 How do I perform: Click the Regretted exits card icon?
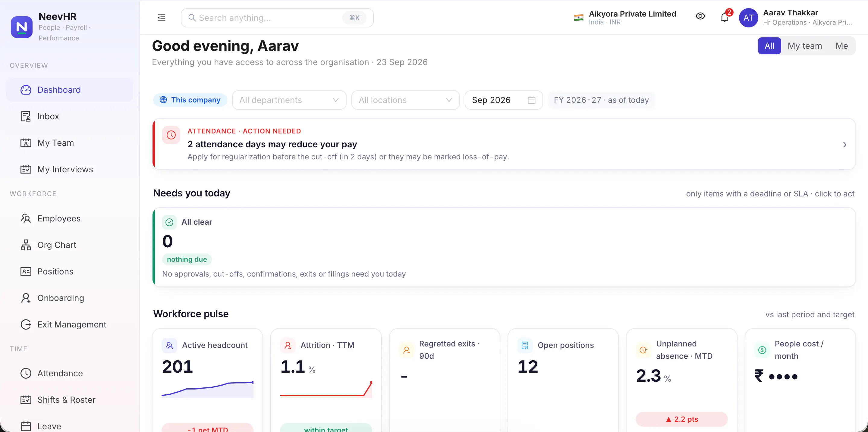[407, 350]
